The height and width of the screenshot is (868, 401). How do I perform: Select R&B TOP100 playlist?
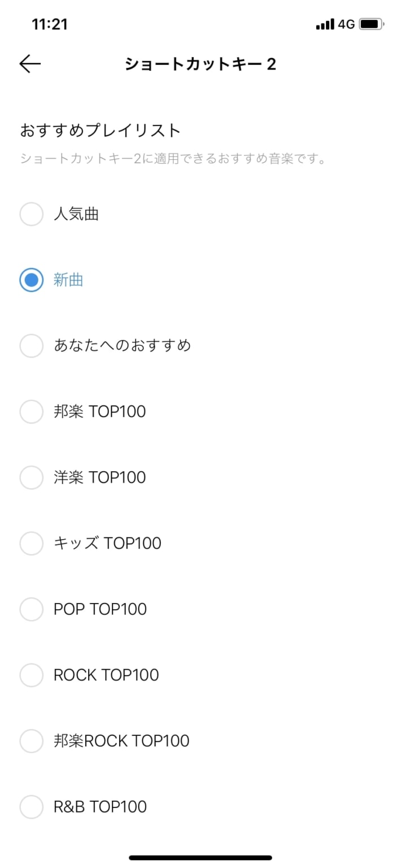[x=31, y=806]
